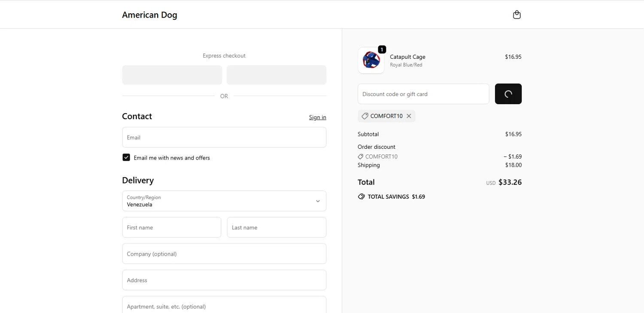Screen dimensions: 644x313
Task: Focus the Email input field
Action: point(224,137)
